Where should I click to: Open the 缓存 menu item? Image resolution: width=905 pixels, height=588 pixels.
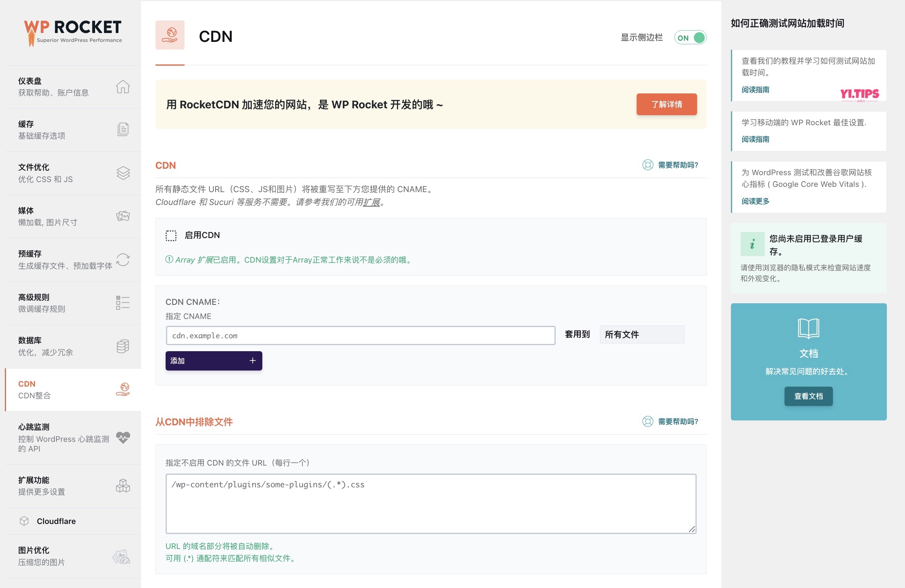pos(73,130)
